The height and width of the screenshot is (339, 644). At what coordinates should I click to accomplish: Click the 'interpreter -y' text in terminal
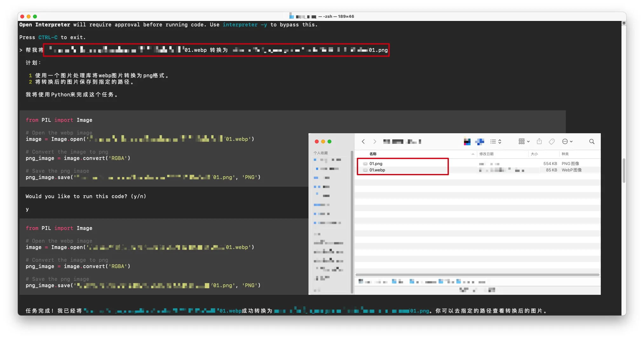(245, 25)
